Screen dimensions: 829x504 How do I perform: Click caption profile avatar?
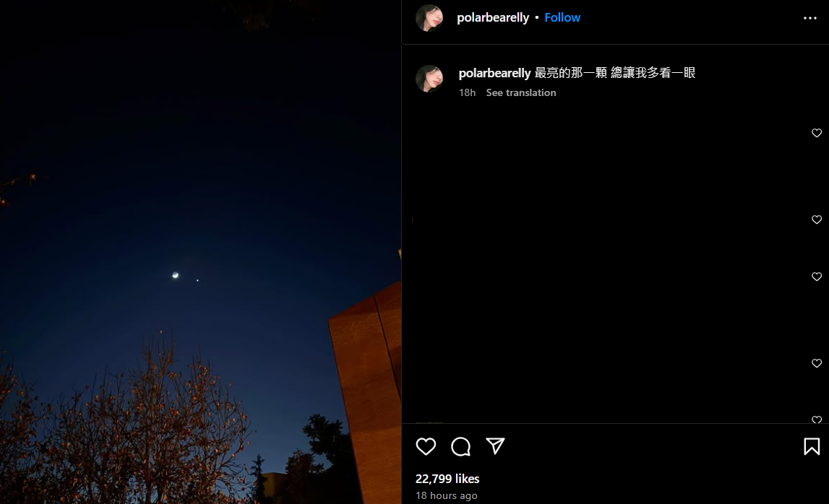[429, 79]
